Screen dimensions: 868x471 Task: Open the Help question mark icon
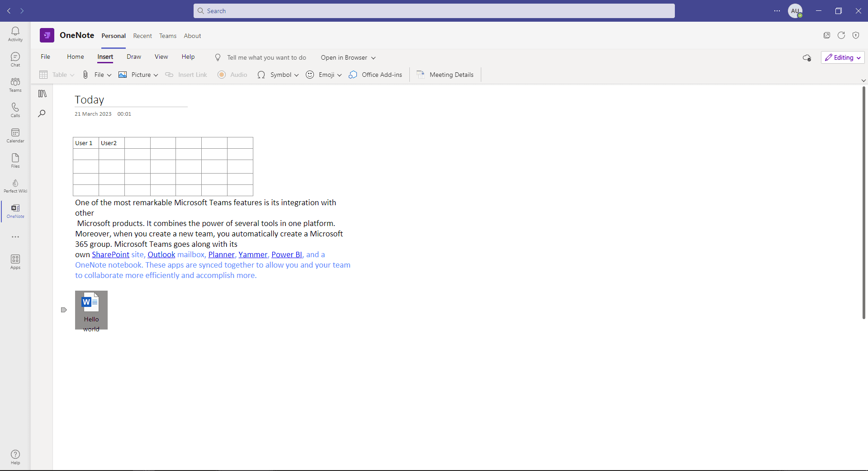[x=15, y=457]
